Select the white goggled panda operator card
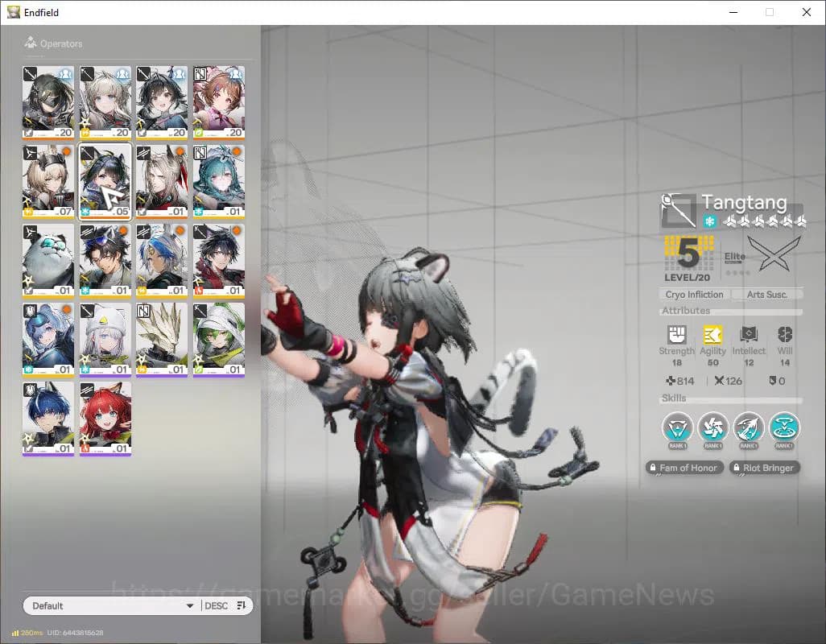This screenshot has height=644, width=826. (x=48, y=260)
